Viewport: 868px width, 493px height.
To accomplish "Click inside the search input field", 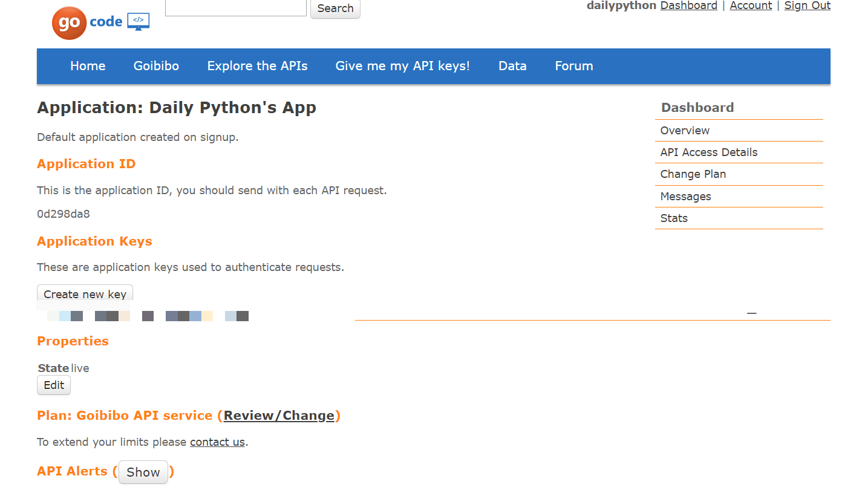I will pos(235,8).
